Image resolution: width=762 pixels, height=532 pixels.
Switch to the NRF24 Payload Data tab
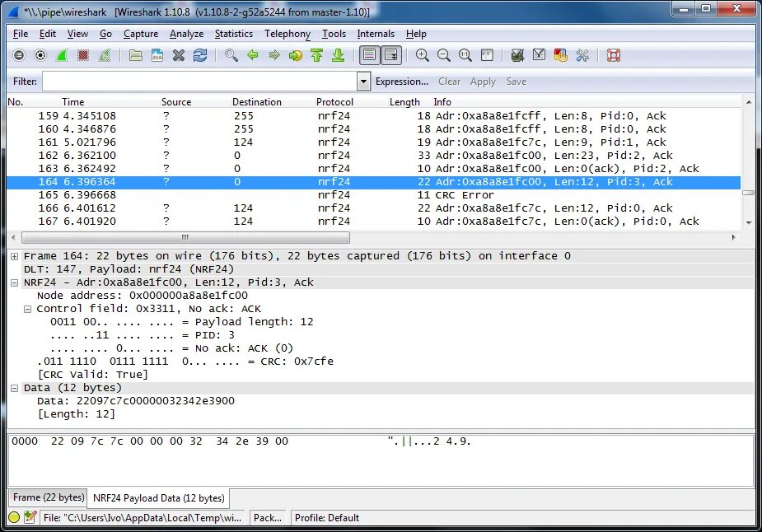(x=158, y=497)
